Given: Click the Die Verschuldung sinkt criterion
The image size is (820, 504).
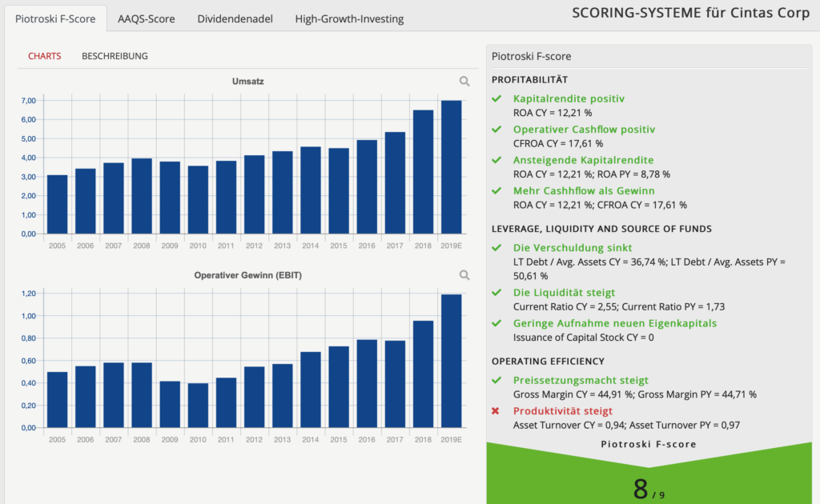Looking at the screenshot, I should pos(573,248).
